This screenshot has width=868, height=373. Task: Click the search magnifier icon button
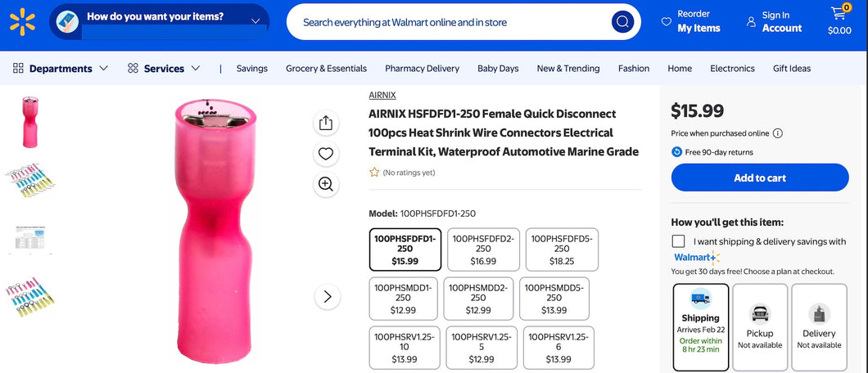pos(622,22)
